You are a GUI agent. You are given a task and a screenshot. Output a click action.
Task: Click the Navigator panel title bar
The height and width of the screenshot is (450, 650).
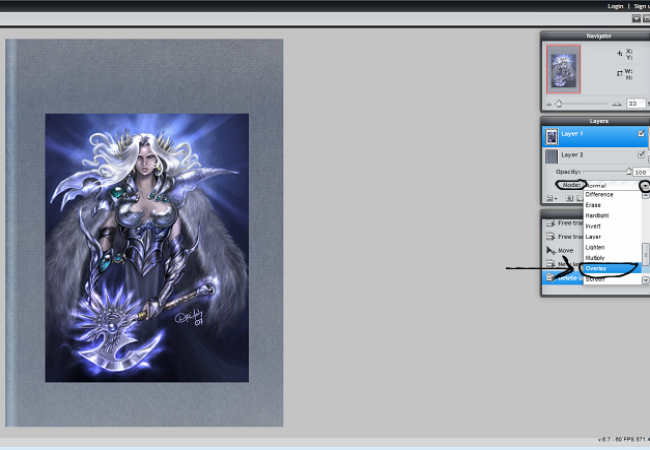(x=596, y=36)
